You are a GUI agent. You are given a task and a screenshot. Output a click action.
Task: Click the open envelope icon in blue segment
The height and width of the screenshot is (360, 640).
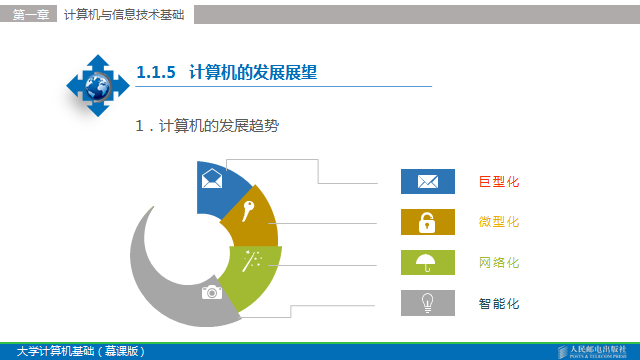pos(212,178)
